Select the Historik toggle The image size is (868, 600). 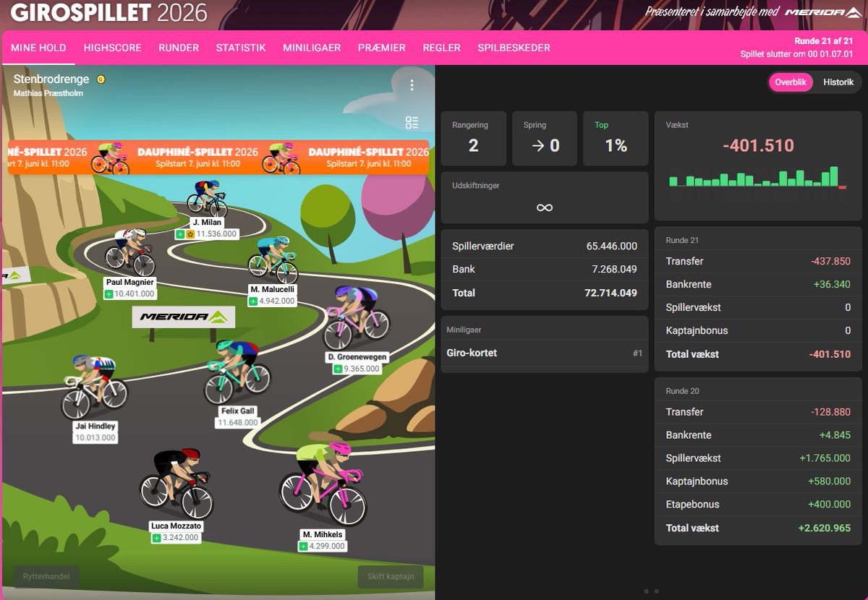pos(838,82)
